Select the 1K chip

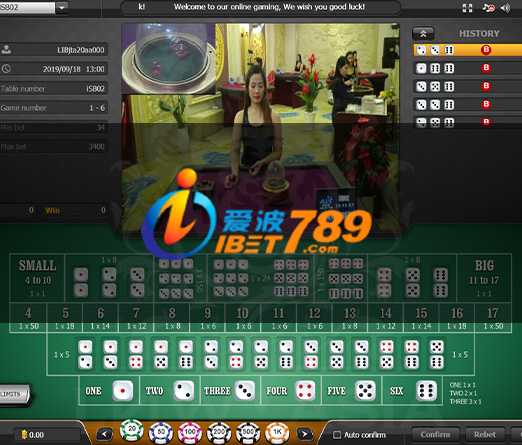pyautogui.click(x=277, y=433)
